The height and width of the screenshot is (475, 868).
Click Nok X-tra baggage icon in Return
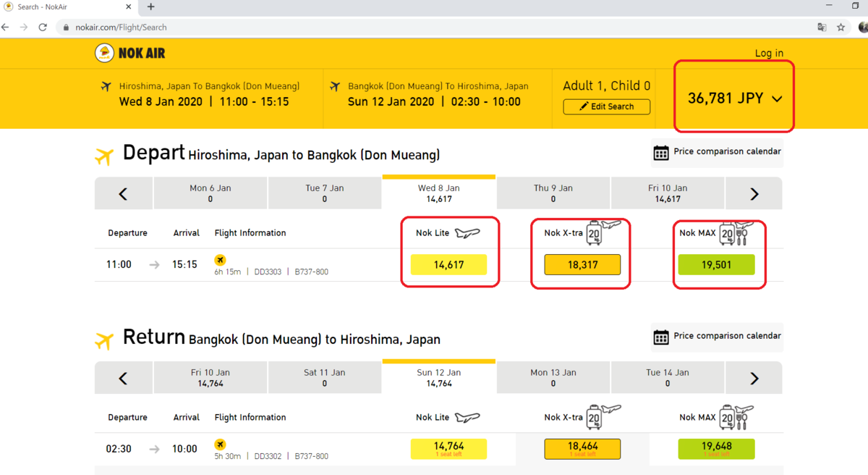click(602, 416)
